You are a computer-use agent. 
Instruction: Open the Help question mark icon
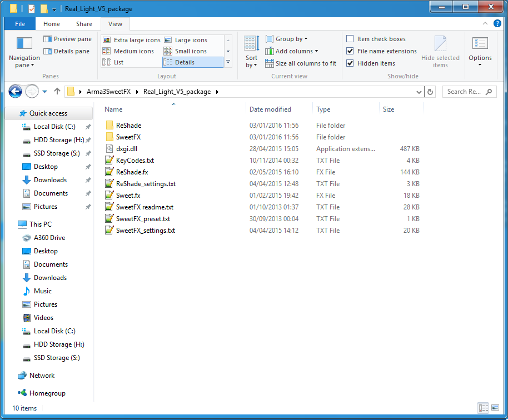(497, 23)
